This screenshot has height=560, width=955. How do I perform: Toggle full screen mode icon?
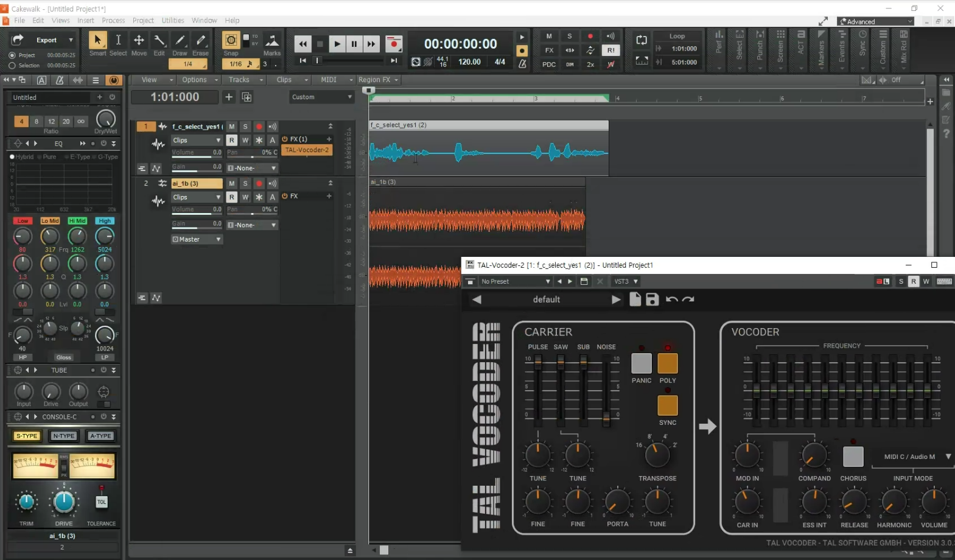click(x=823, y=21)
